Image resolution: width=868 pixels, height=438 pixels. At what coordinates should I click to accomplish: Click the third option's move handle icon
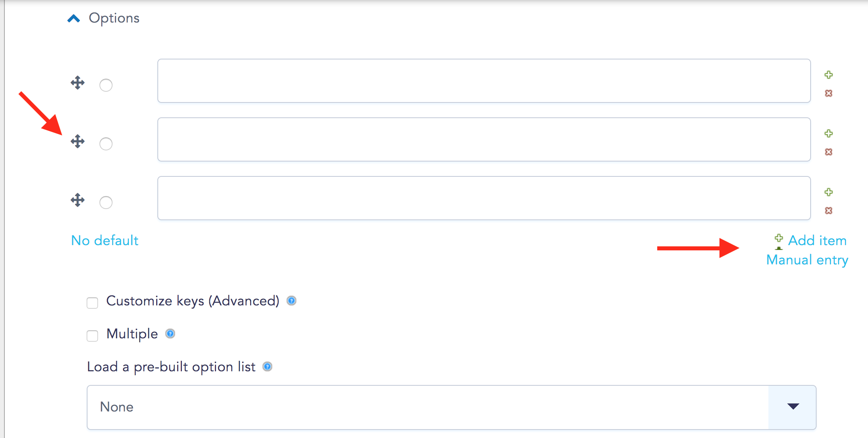(77, 200)
